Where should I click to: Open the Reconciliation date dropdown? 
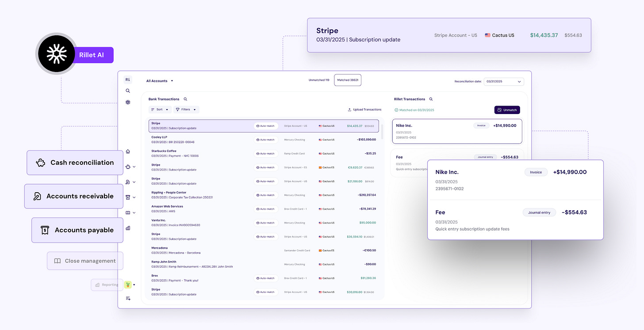pos(504,81)
